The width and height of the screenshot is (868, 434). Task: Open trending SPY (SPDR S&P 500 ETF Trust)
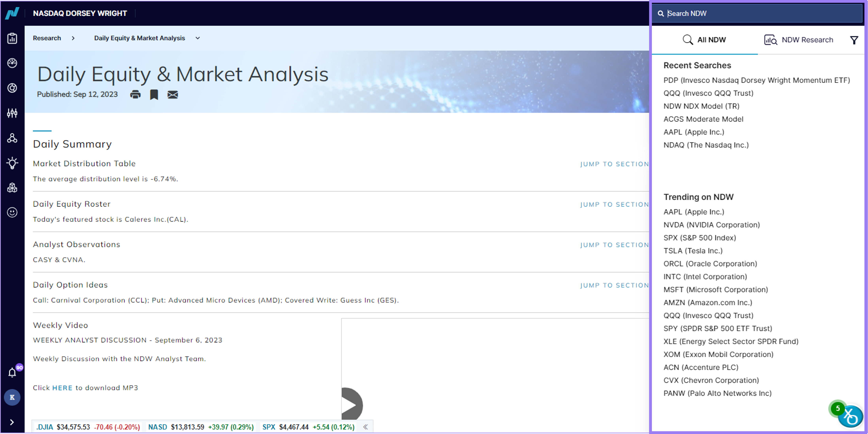718,328
